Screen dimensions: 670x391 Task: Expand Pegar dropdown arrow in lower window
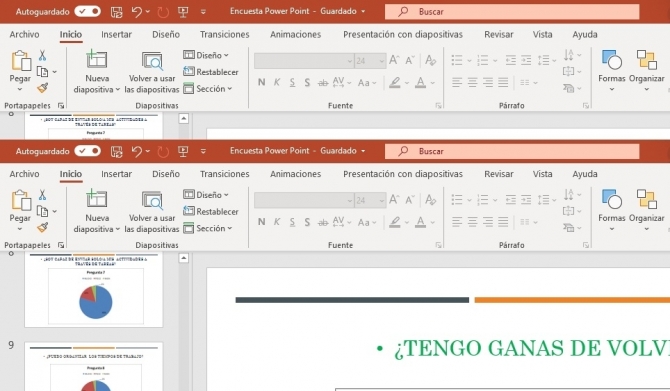[x=20, y=229]
